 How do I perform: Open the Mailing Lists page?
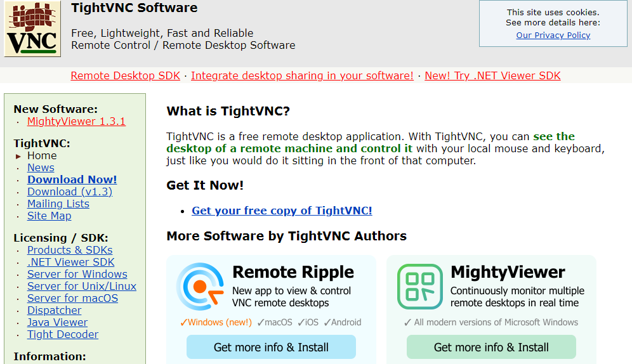58,204
